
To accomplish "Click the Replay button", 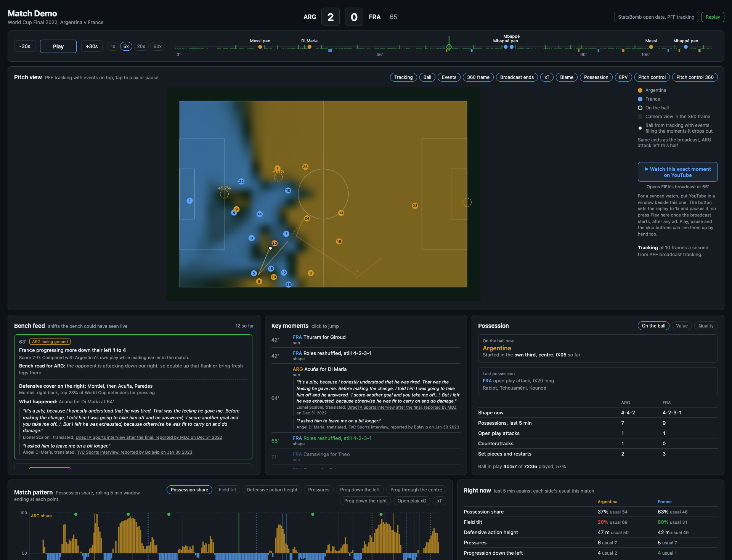I will click(x=713, y=17).
